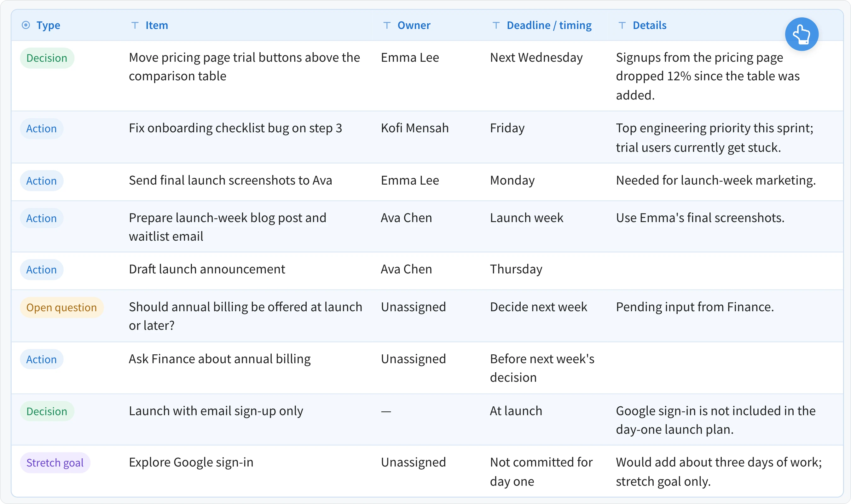Click Action tag on Ask Finance row
Screen dimensions: 851x504
click(41, 359)
